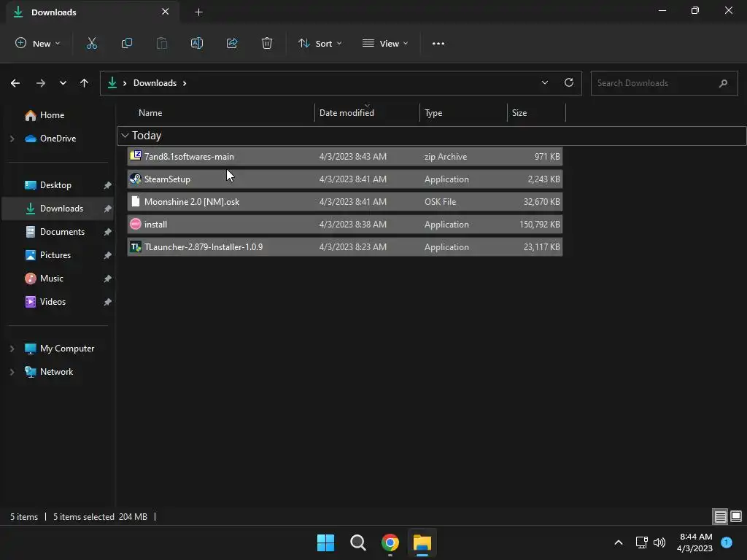Open recent locations dropdown arrow
747x560 pixels.
pos(63,83)
